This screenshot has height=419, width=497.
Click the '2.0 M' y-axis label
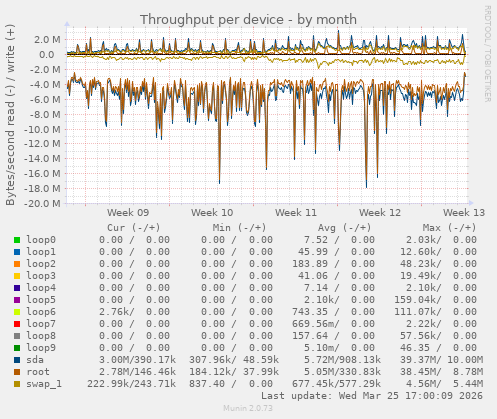(x=47, y=40)
